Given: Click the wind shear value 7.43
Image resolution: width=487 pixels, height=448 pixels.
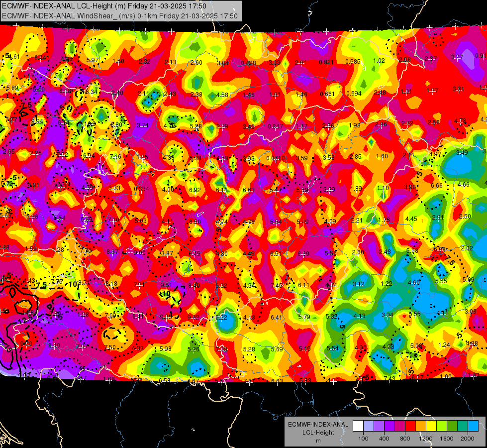Looking at the screenshot, I should (x=390, y=378).
